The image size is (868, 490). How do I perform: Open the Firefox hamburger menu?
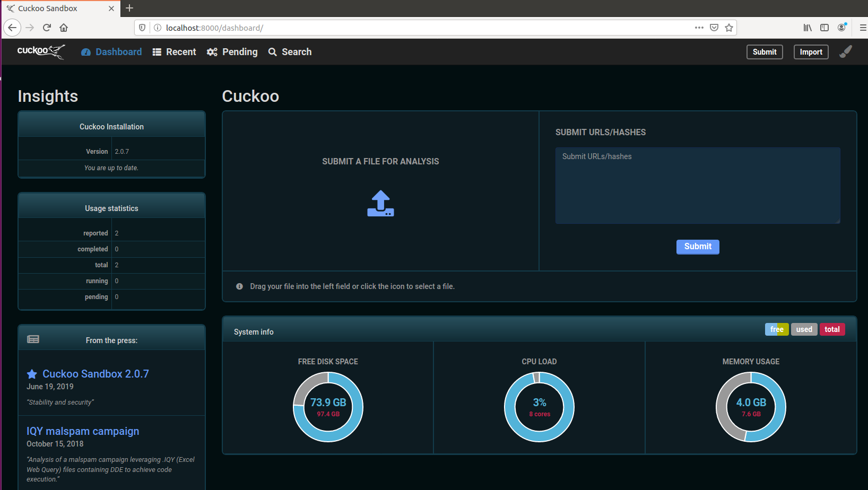pyautogui.click(x=863, y=28)
